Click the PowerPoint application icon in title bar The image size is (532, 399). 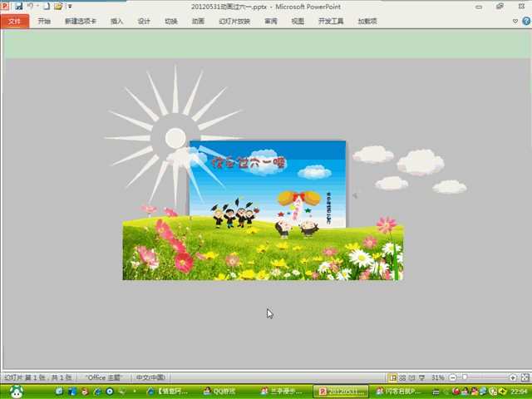[5, 6]
